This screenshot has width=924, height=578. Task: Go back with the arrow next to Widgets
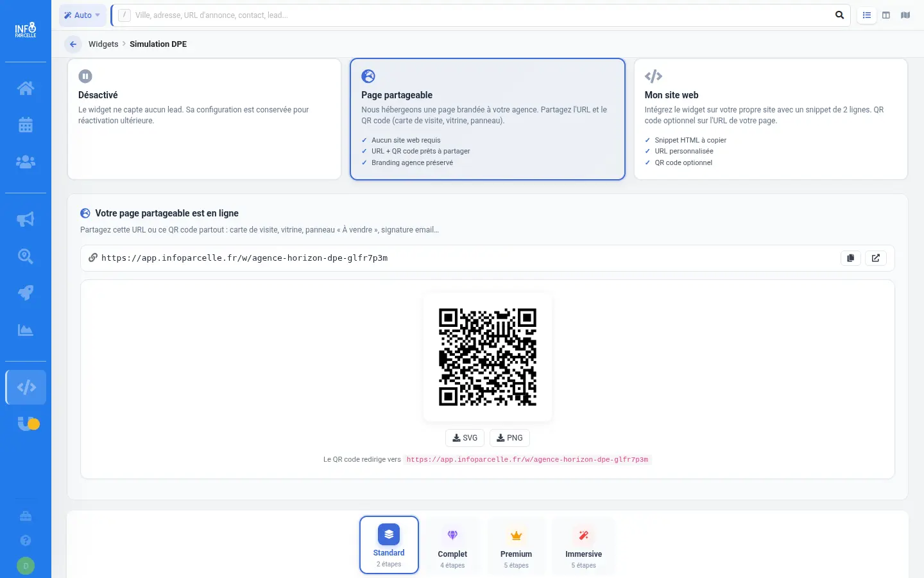pos(73,44)
